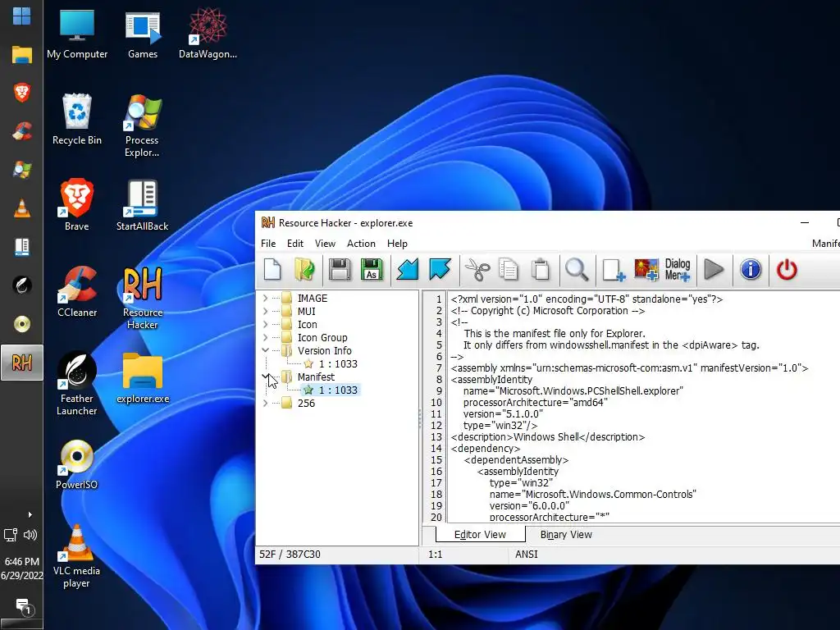Expand the MUI tree folder
Screen dimensions: 840x630
265,311
